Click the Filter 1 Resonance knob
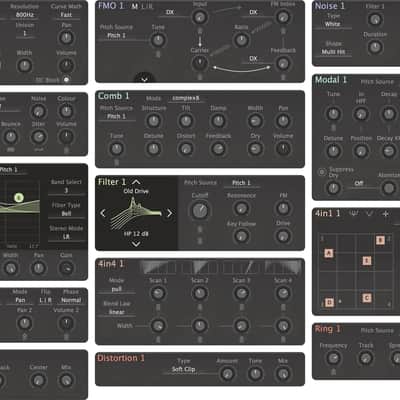 (241, 209)
